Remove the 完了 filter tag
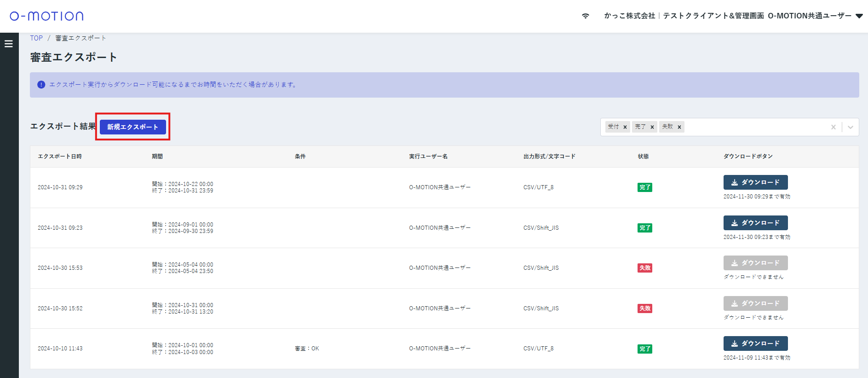The width and height of the screenshot is (868, 378). pyautogui.click(x=652, y=127)
